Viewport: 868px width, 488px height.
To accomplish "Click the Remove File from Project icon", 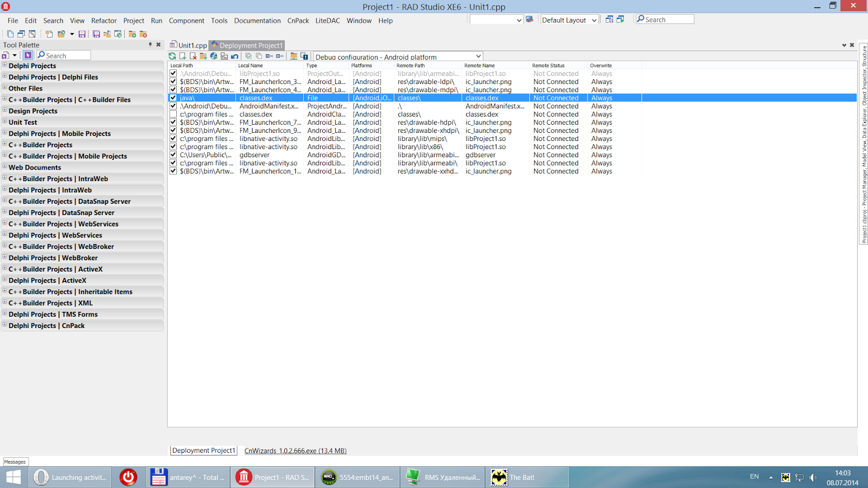I will (143, 34).
